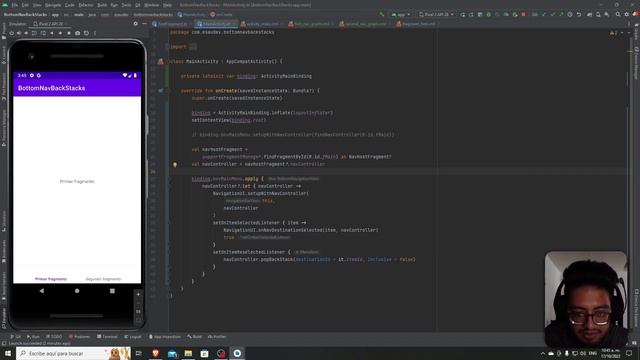Viewport: 640px width, 360px height.
Task: Click the emulator Back arrow toolbar icon
Action: pyautogui.click(x=52, y=33)
